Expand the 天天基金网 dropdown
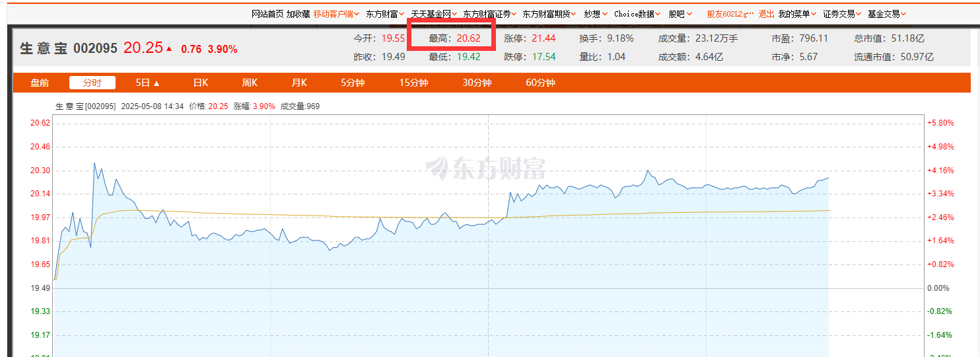980x357 pixels. coord(434,14)
